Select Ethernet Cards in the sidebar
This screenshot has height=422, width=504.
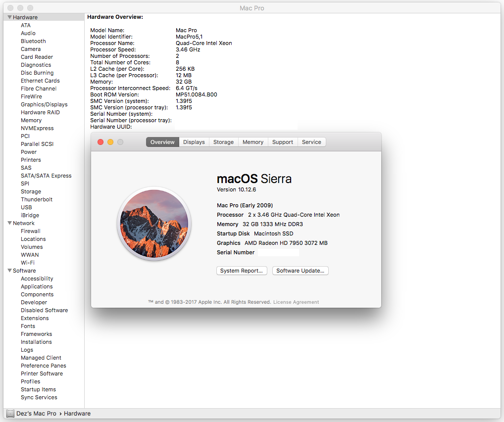coord(40,81)
